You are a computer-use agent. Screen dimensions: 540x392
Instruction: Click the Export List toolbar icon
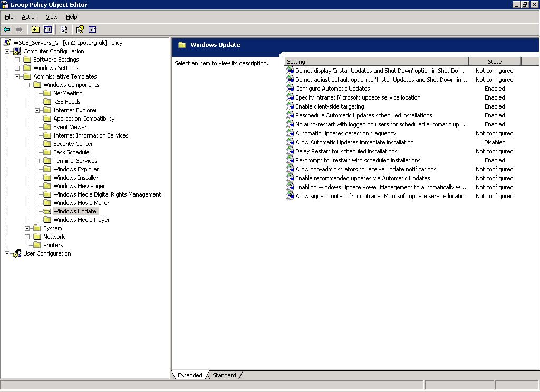pyautogui.click(x=64, y=30)
